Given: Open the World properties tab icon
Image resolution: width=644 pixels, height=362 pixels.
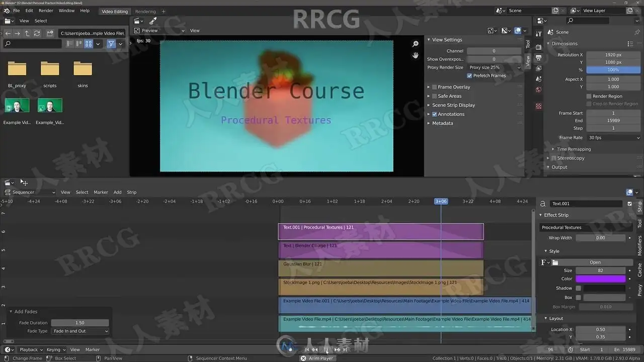Looking at the screenshot, I should coord(539,90).
